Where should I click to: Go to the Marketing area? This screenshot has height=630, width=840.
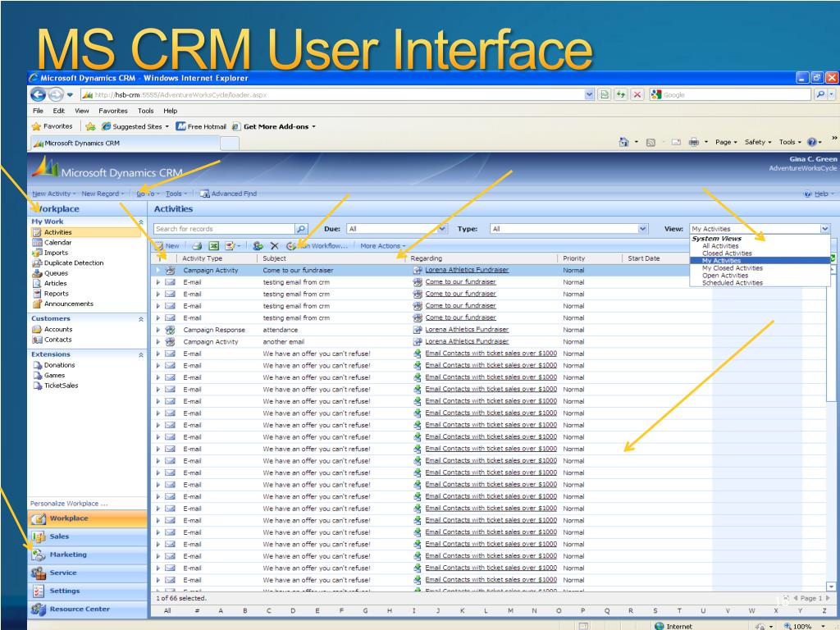click(x=87, y=555)
